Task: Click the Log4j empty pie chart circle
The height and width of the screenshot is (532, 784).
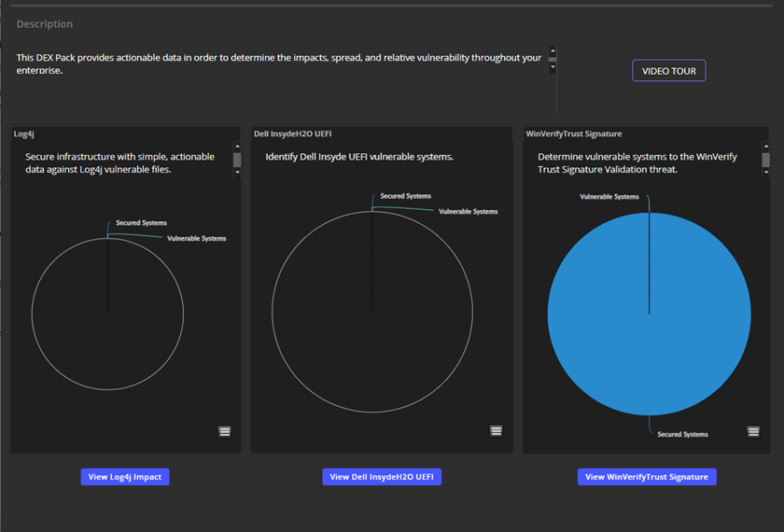Action: pos(107,314)
